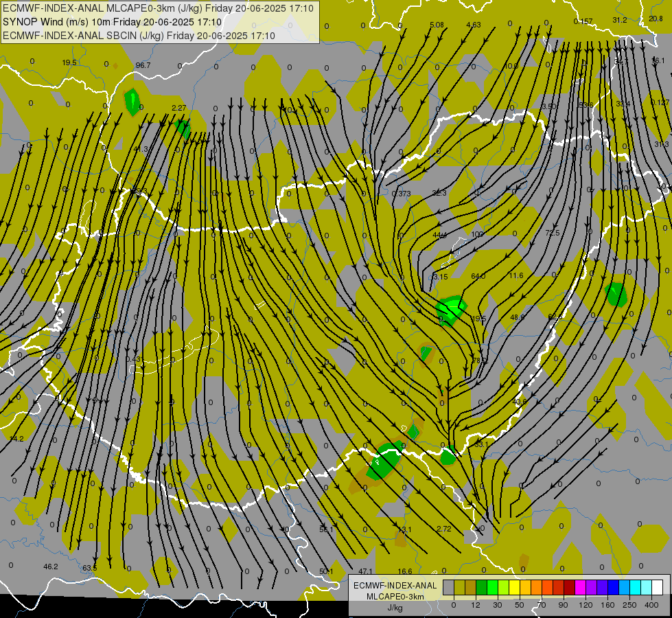Click the map value 72.5
Image resolution: width=672 pixels, height=618 pixels.
(x=553, y=233)
